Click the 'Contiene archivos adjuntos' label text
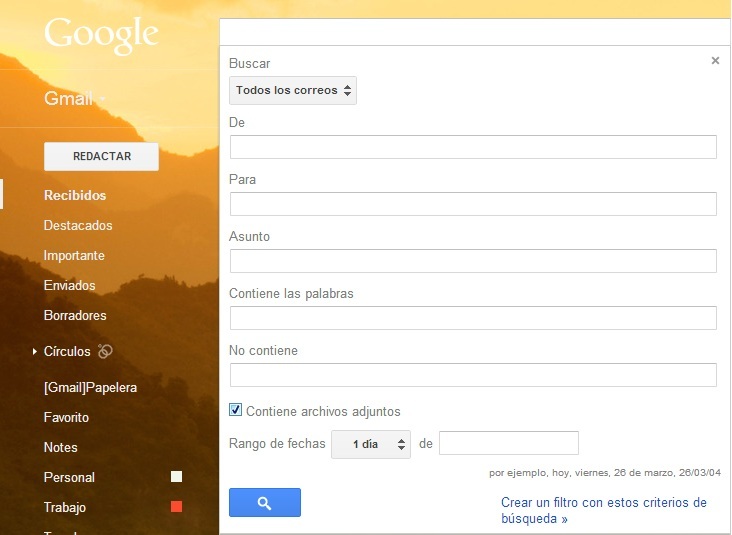732x535 pixels. pos(323,411)
